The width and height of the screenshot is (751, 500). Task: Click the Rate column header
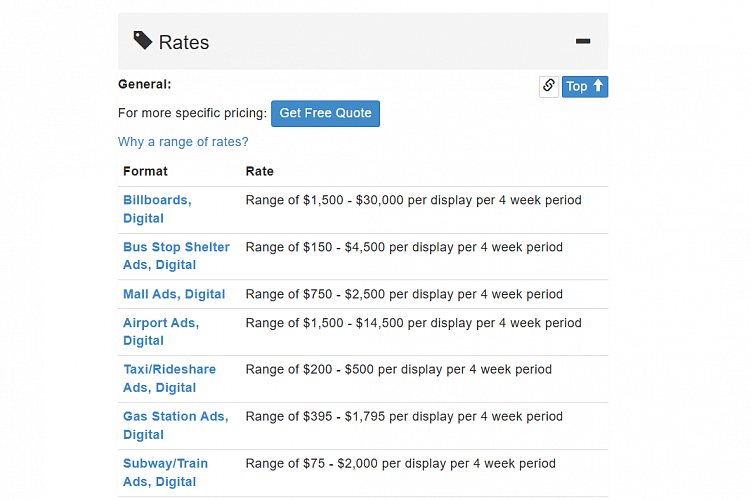tap(259, 171)
